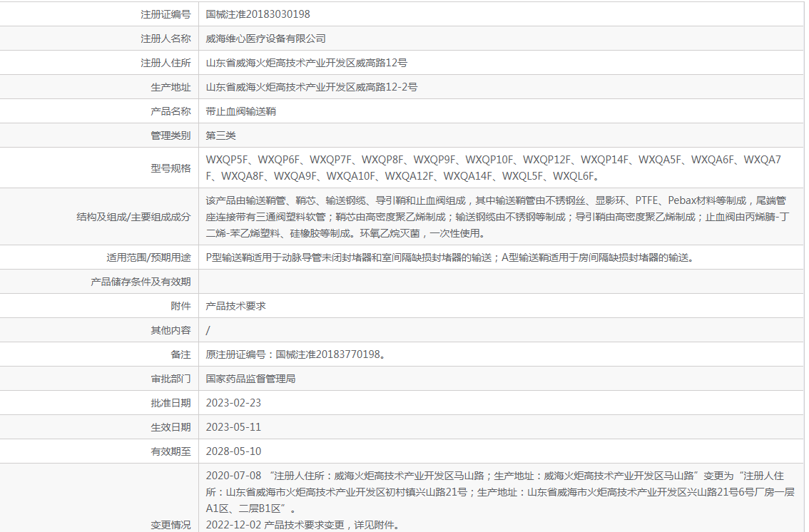Click the 备注 label

[180, 354]
